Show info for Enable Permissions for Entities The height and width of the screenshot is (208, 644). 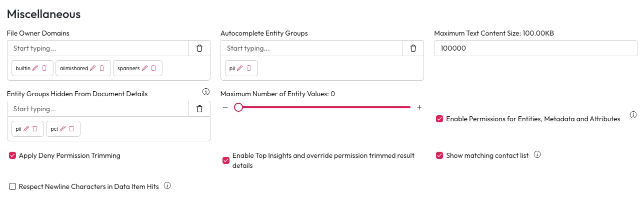[633, 115]
